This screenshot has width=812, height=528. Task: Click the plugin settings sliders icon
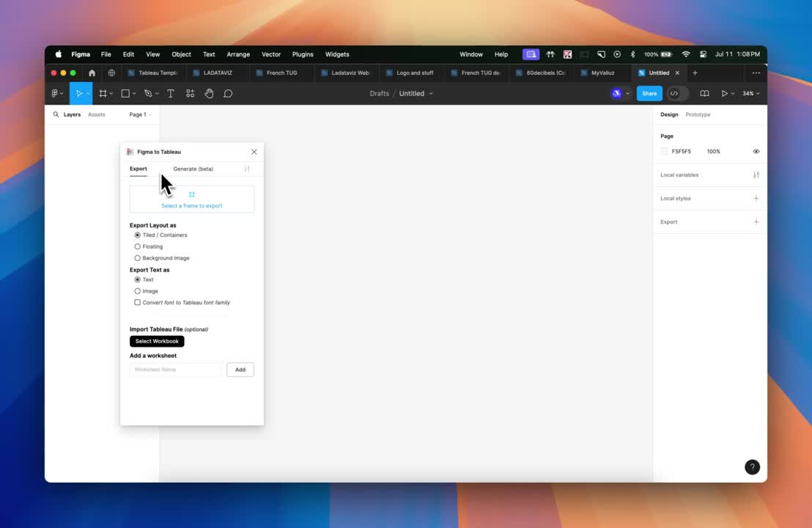[247, 169]
